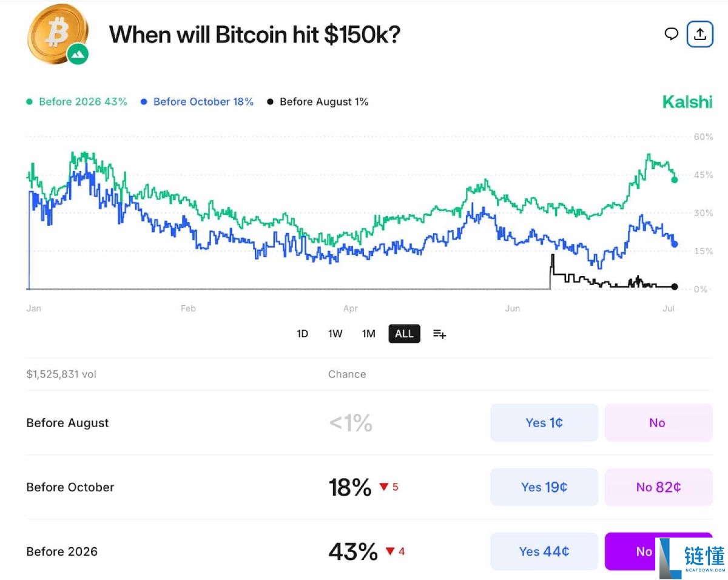728x580 pixels.
Task: Select the 1D time range
Action: coord(302,334)
